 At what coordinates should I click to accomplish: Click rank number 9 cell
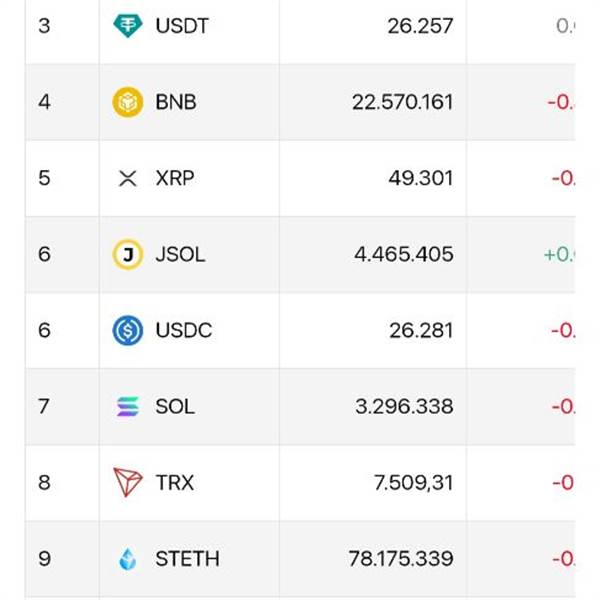click(x=44, y=559)
